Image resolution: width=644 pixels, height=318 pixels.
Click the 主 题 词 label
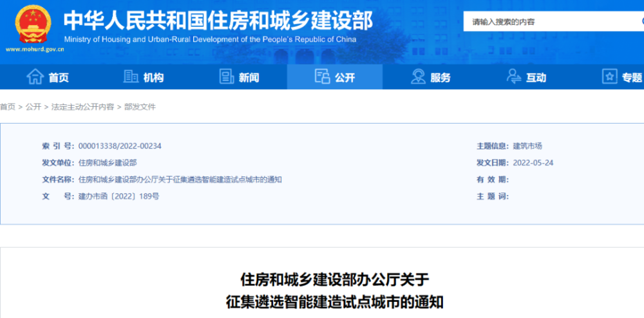[x=493, y=196]
